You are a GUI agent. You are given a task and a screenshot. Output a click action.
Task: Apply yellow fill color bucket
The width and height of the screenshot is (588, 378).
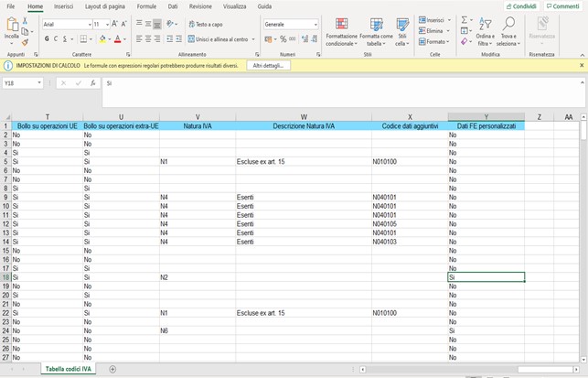coord(102,38)
